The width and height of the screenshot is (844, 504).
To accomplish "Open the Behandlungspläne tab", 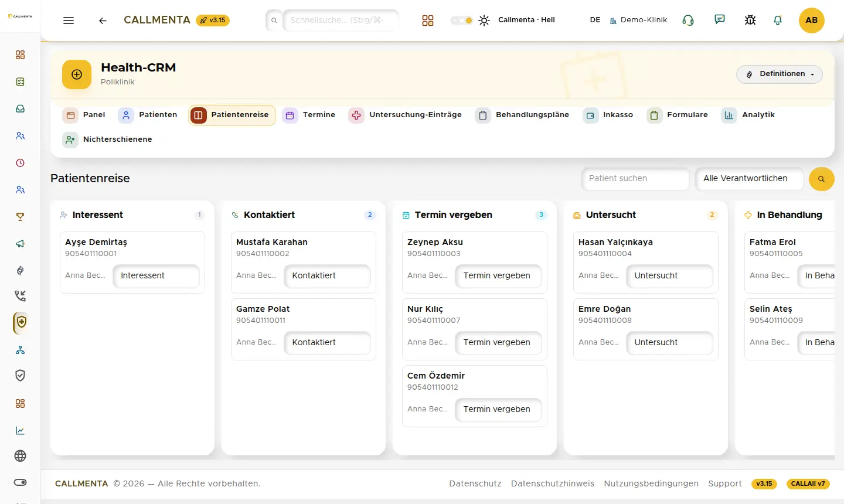I will pyautogui.click(x=523, y=115).
